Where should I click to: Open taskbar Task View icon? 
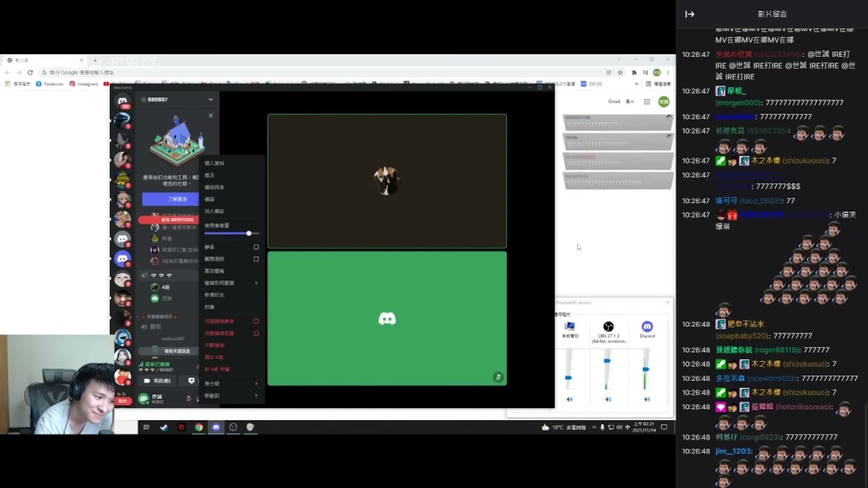[x=146, y=427]
